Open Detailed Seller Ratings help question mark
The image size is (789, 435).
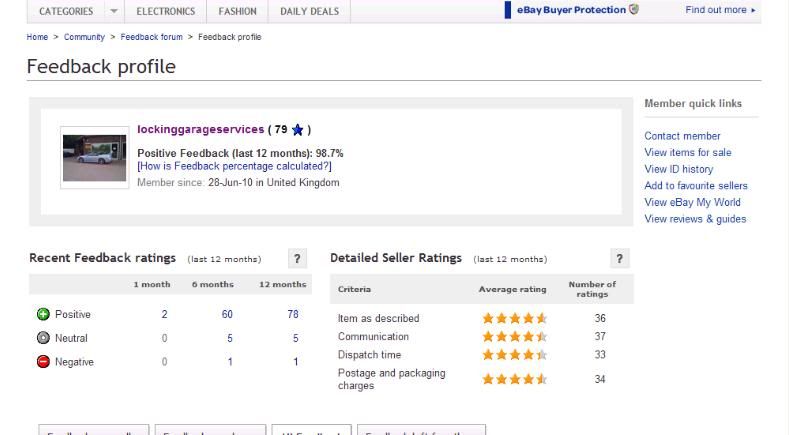click(620, 259)
